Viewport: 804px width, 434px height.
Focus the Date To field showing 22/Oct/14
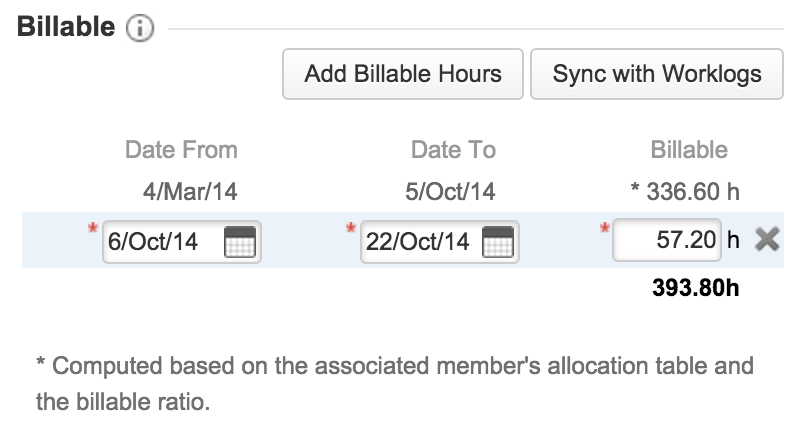pos(417,241)
